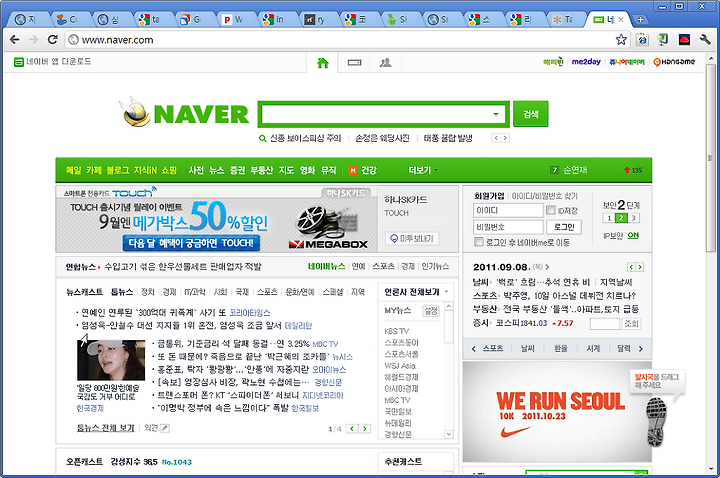Image resolution: width=720 pixels, height=478 pixels.
Task: Click the Megabox 50% discount banner
Action: (x=216, y=219)
